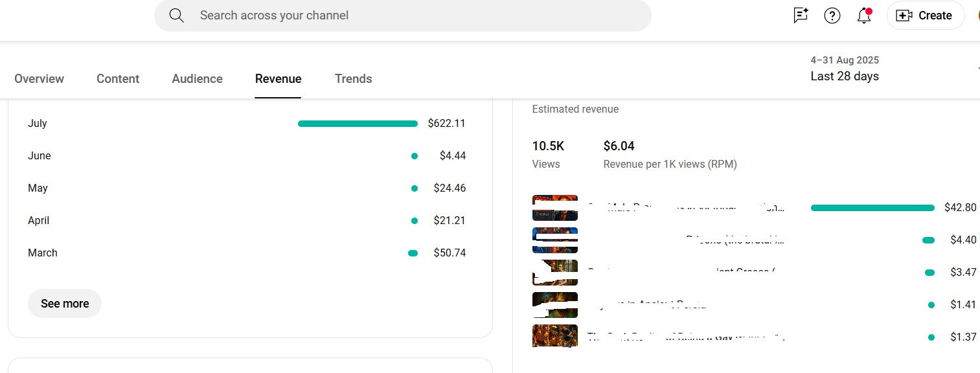Click the Create video button
Screen dimensions: 980x373
point(925,16)
